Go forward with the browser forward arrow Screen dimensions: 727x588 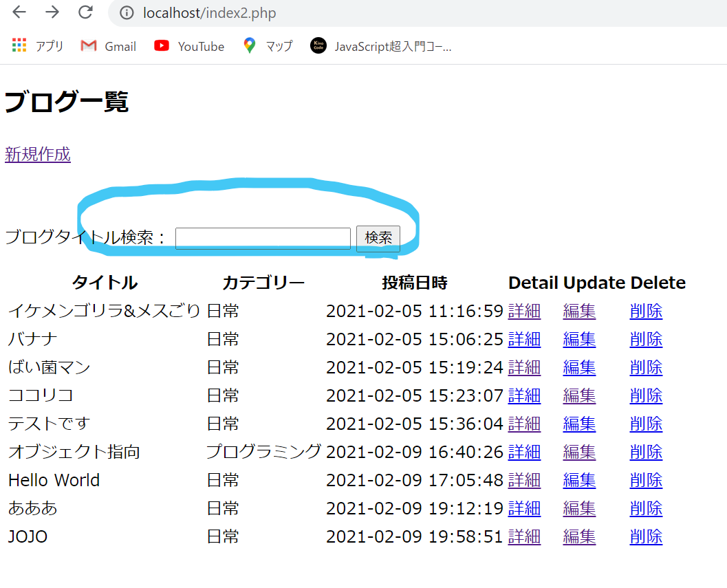click(x=52, y=12)
